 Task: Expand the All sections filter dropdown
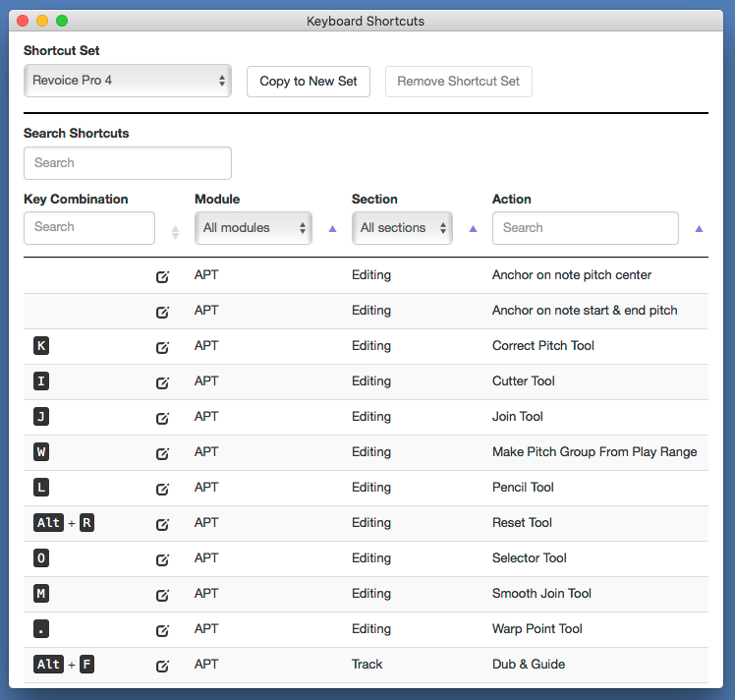coord(403,228)
